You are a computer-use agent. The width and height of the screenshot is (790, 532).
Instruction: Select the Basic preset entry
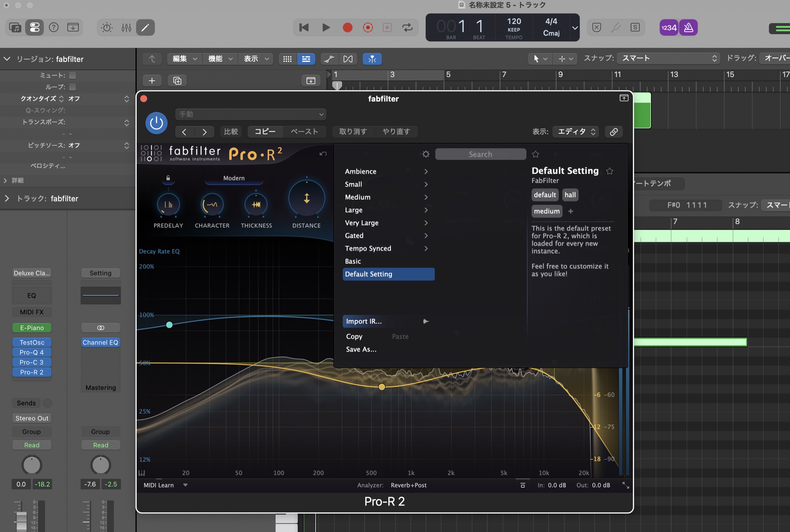[389, 261]
